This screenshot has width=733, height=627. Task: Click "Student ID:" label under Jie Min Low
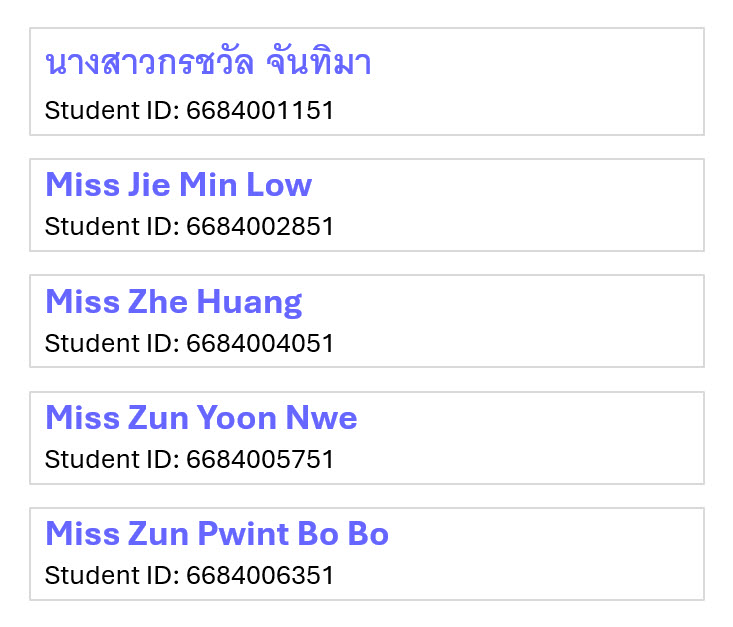point(112,226)
